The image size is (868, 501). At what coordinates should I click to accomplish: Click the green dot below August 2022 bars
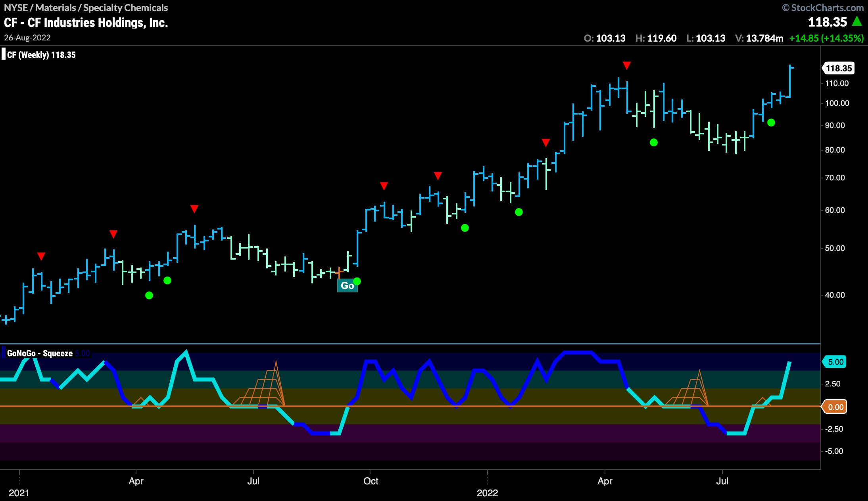pos(771,123)
